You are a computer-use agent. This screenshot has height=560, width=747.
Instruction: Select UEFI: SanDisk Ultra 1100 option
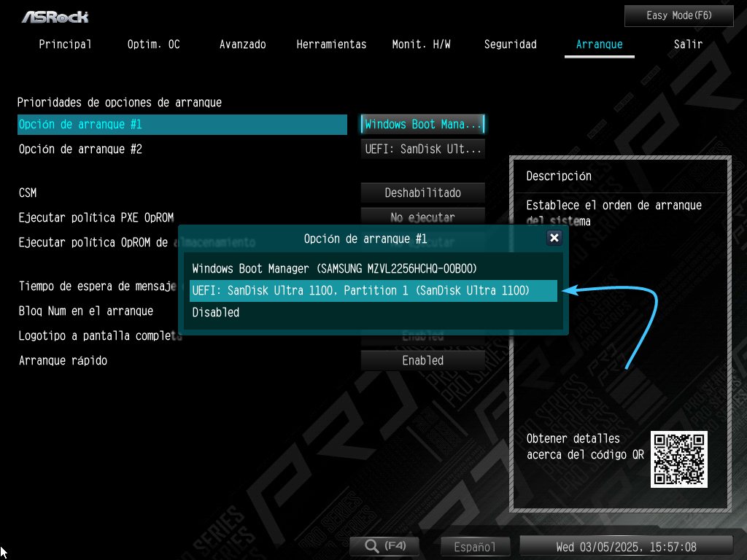373,290
